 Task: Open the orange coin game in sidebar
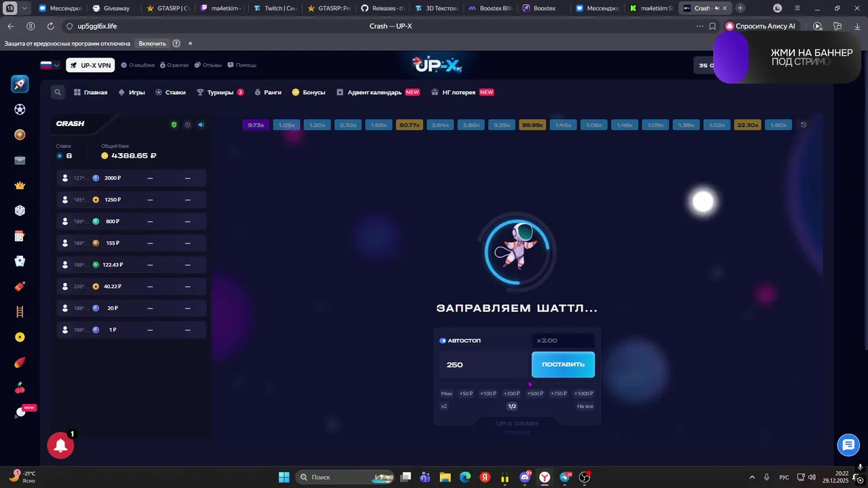tap(20, 135)
